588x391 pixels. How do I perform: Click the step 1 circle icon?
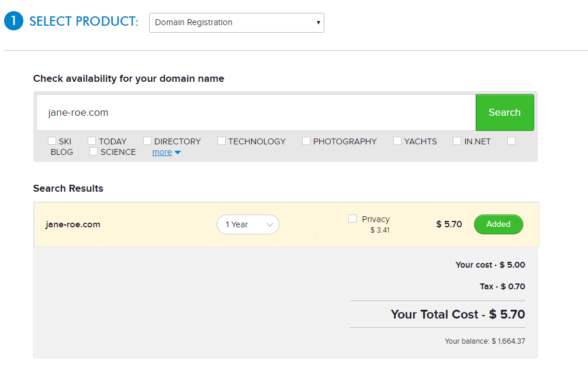point(13,21)
